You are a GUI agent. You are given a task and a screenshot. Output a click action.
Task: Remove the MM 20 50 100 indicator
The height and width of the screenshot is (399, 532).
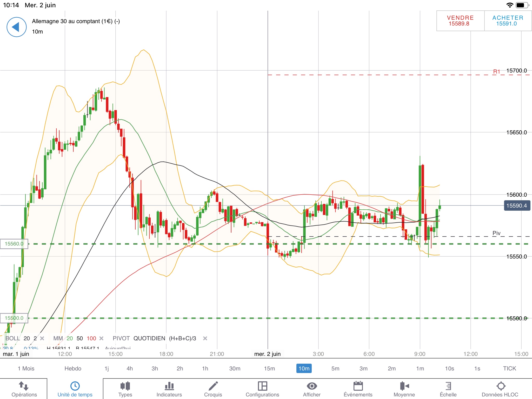(x=102, y=338)
